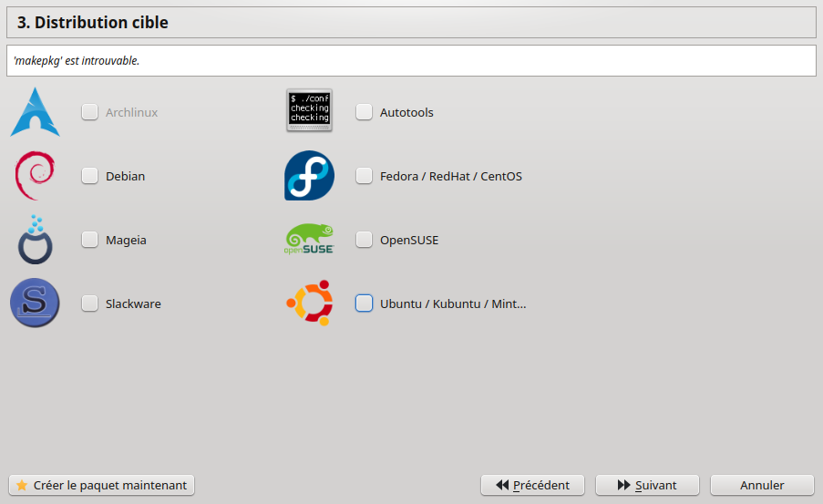Check the Slackware checkbox

(89, 303)
